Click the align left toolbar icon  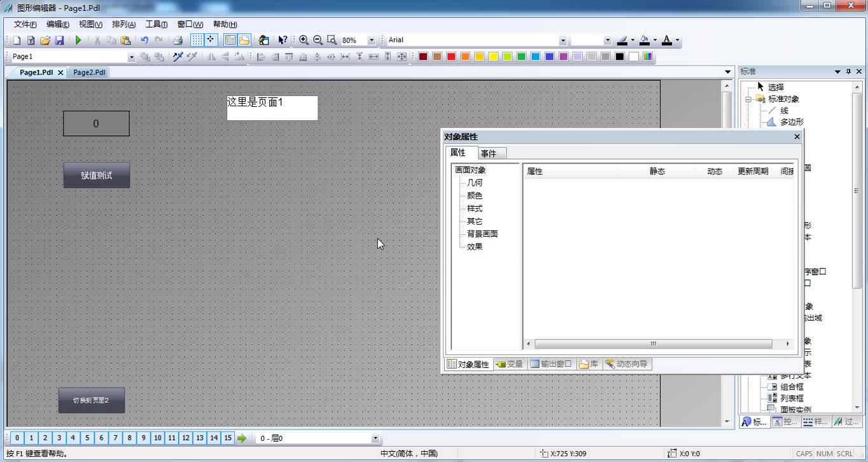[x=260, y=57]
